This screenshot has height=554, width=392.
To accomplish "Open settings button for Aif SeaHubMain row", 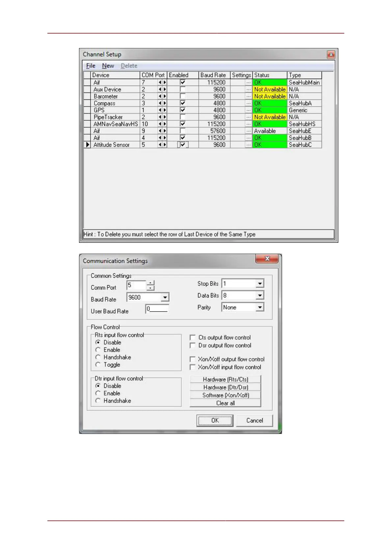I will pyautogui.click(x=248, y=83).
